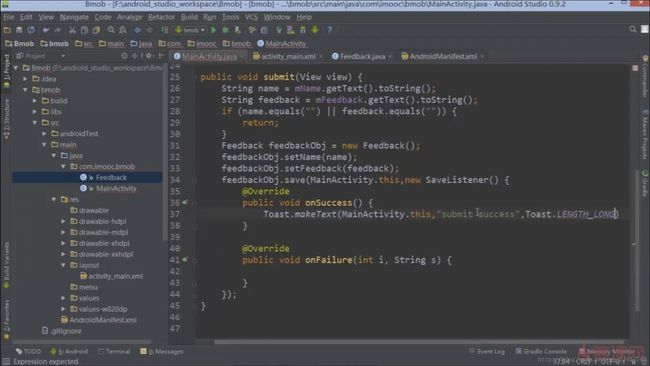650x366 pixels.
Task: Click the Save All toolbar icon
Action: coord(19,30)
